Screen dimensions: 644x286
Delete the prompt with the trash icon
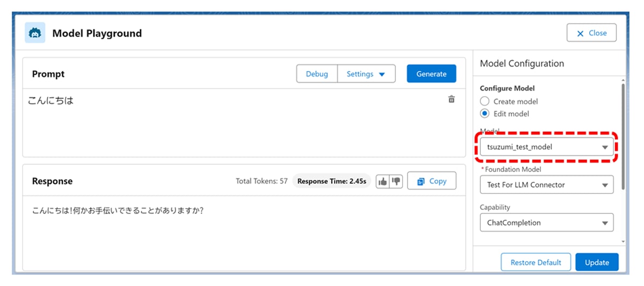click(x=451, y=99)
